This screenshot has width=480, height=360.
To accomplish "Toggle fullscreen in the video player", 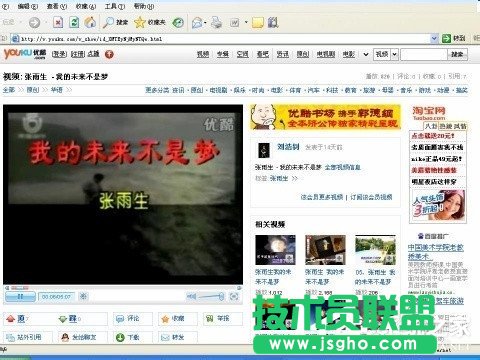I will coord(234,296).
